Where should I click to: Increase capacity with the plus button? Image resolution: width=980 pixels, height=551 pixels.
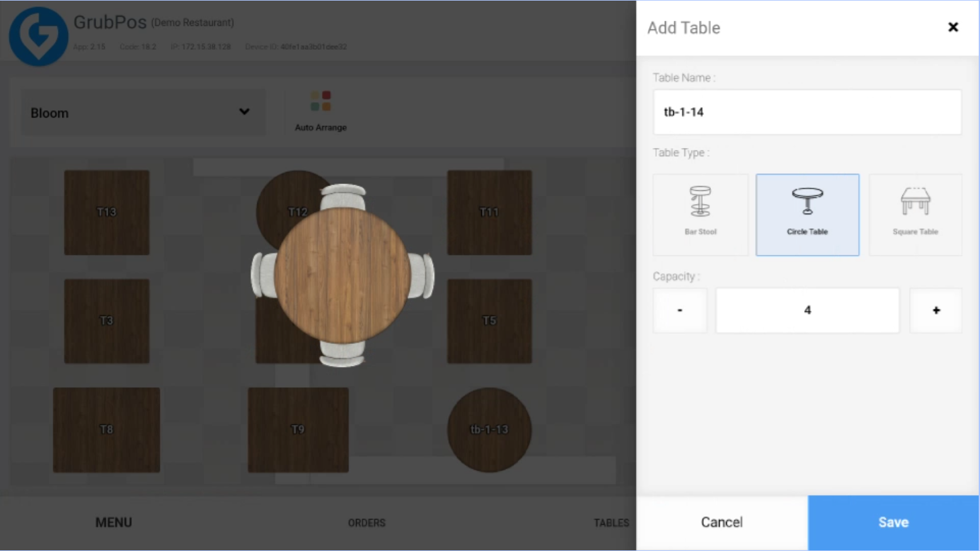(x=936, y=310)
